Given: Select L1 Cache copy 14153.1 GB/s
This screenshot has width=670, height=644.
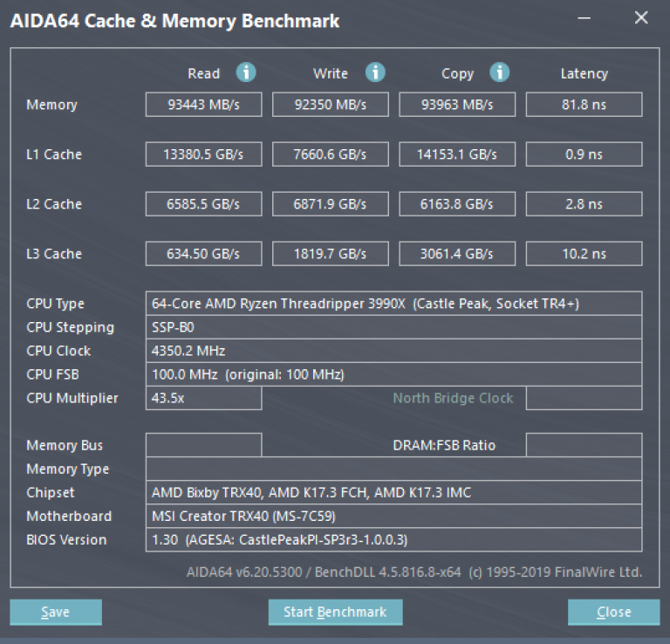Looking at the screenshot, I should pos(457,154).
